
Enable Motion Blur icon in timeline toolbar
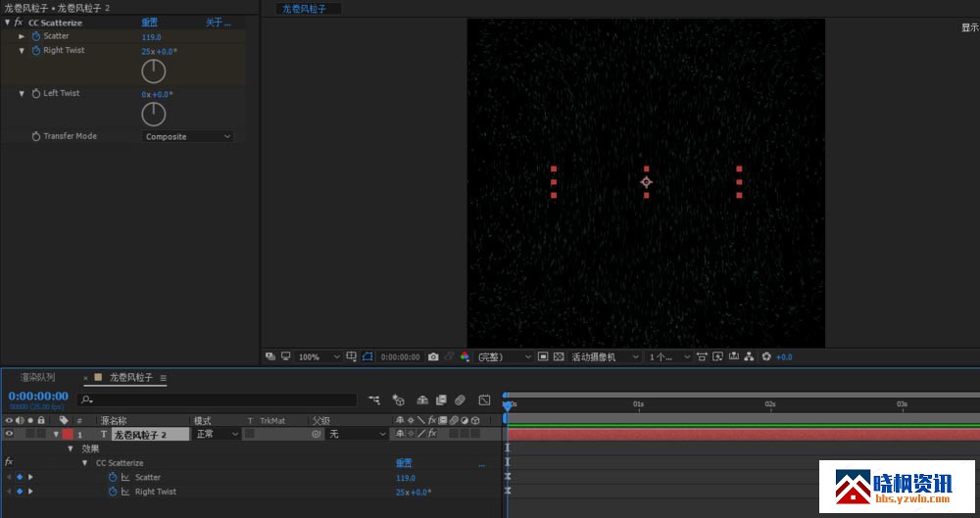[x=460, y=400]
